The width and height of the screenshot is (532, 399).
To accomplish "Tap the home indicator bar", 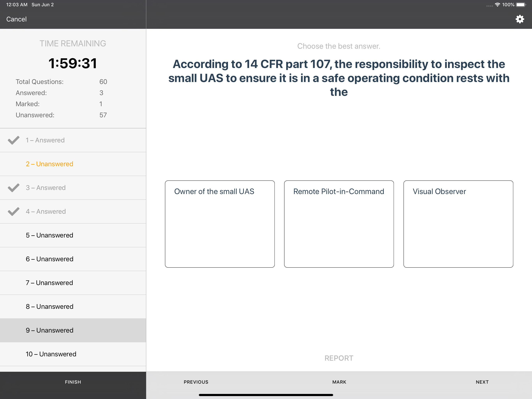I will point(266,395).
